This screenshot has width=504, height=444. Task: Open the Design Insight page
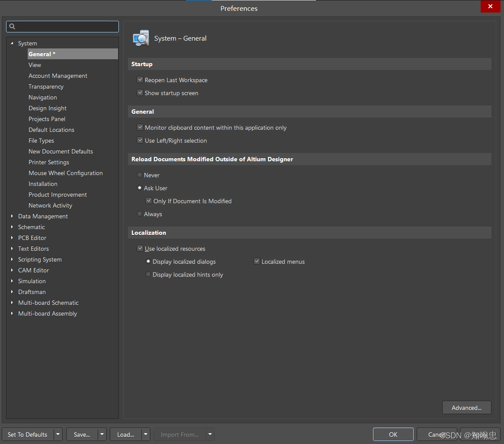48,109
